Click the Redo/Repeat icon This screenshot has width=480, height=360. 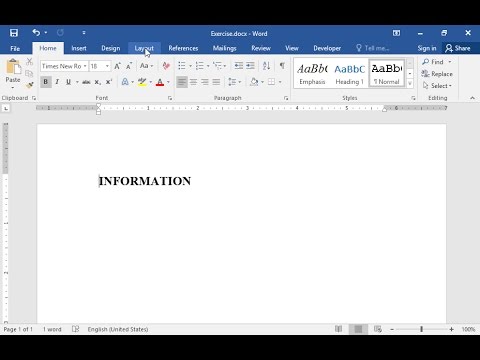[x=60, y=33]
